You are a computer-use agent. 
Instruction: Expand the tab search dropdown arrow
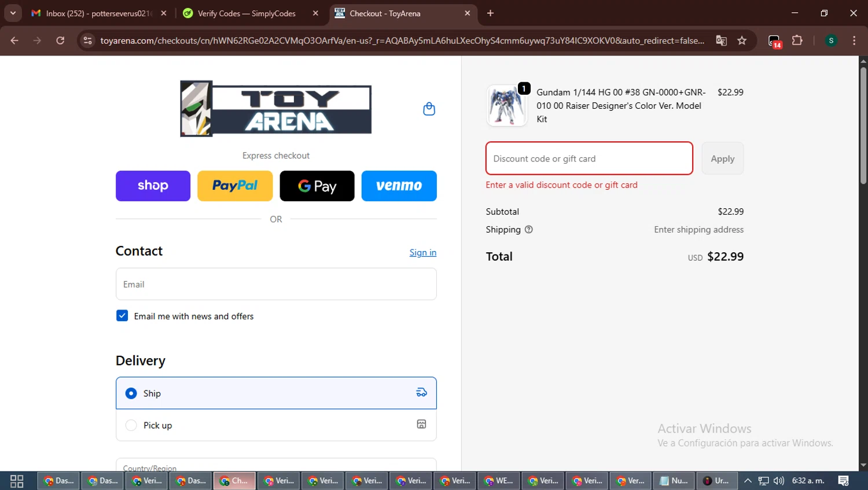point(13,13)
